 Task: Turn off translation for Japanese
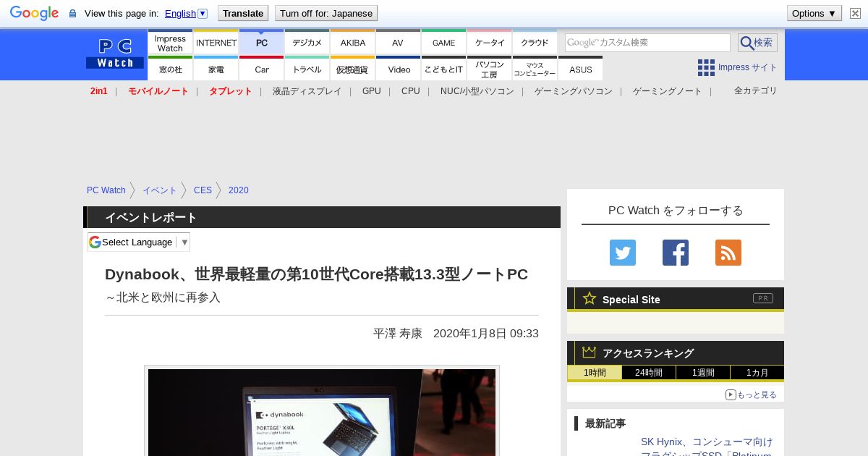pos(326,13)
